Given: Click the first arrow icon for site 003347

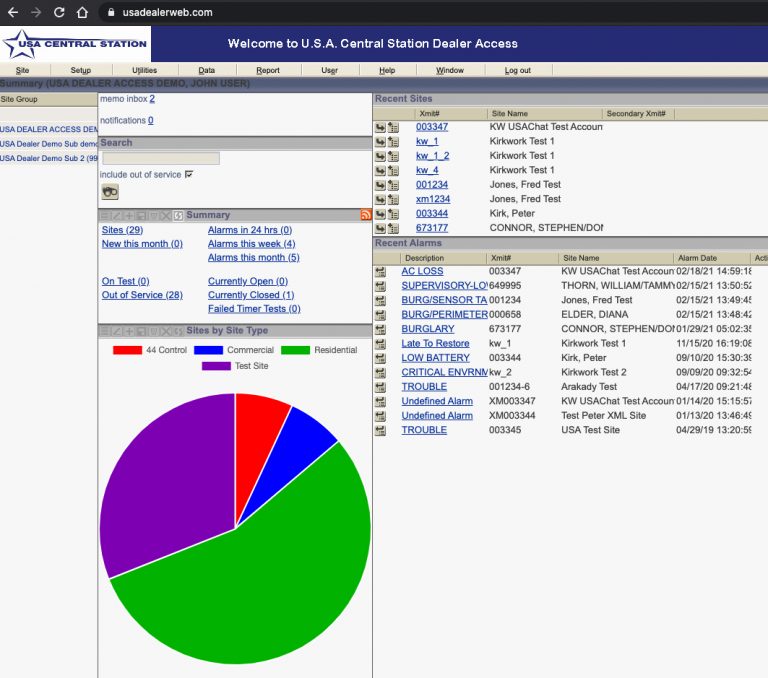Looking at the screenshot, I should 380,128.
